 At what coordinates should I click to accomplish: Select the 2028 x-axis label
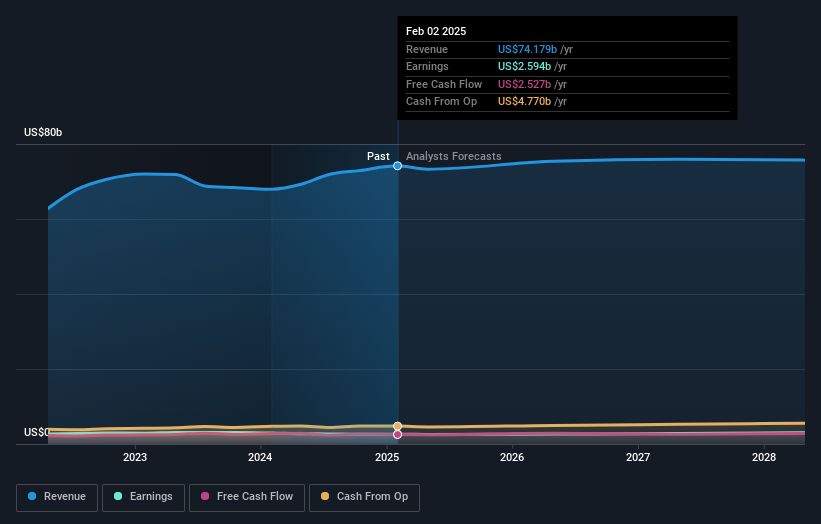click(764, 457)
